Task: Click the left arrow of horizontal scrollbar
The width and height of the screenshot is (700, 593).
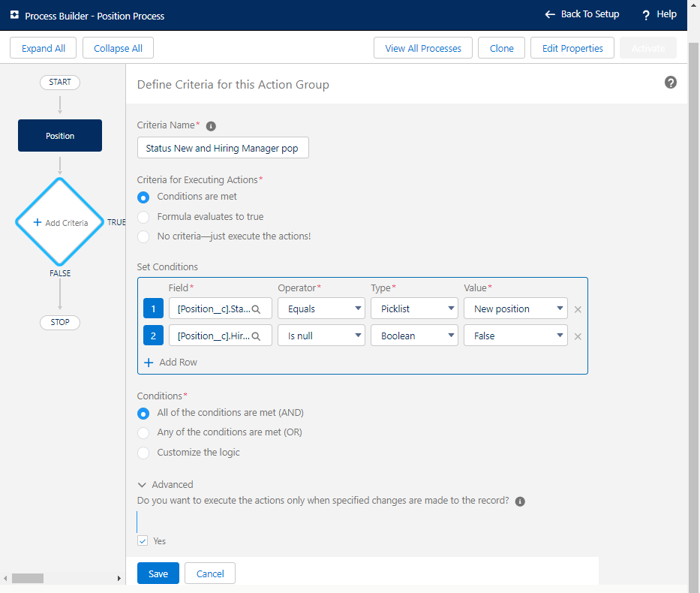Action: tap(5, 578)
